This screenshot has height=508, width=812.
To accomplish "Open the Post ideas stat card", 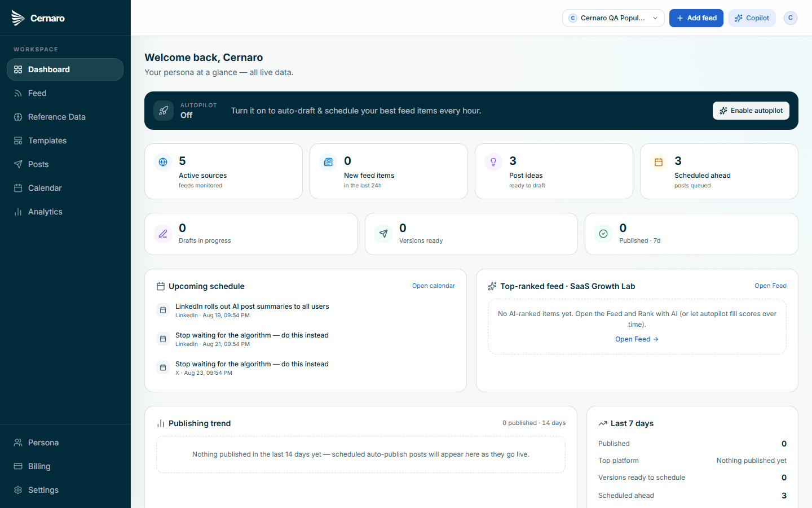I will (x=554, y=171).
